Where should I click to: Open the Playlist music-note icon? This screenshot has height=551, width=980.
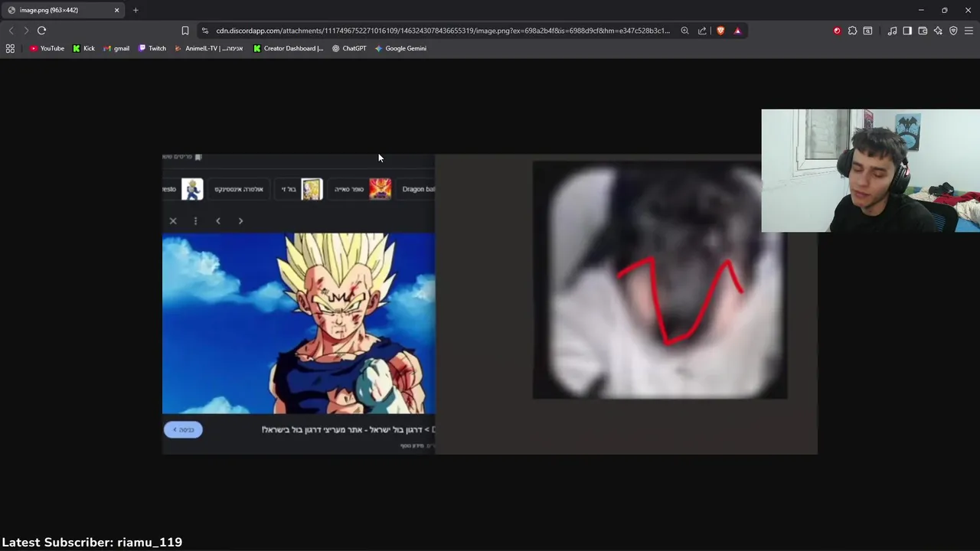[x=892, y=31]
